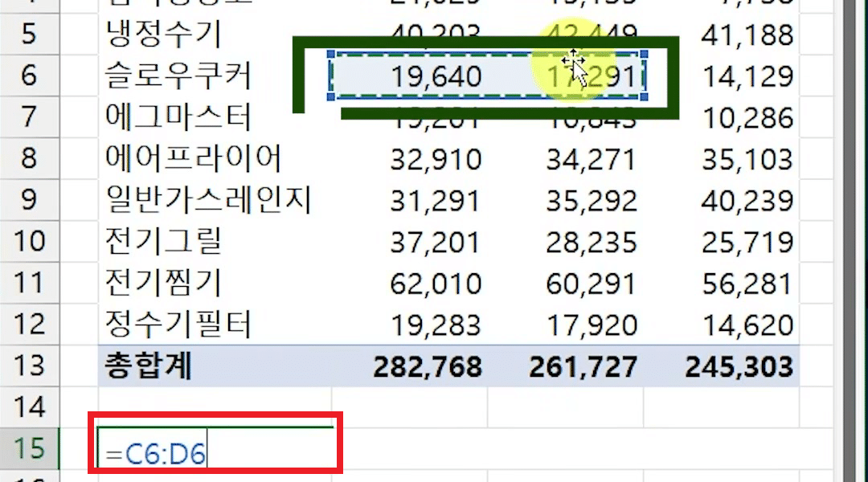Click the 일반가스레인지 cell
Screen dimensions: 868x482
point(215,200)
